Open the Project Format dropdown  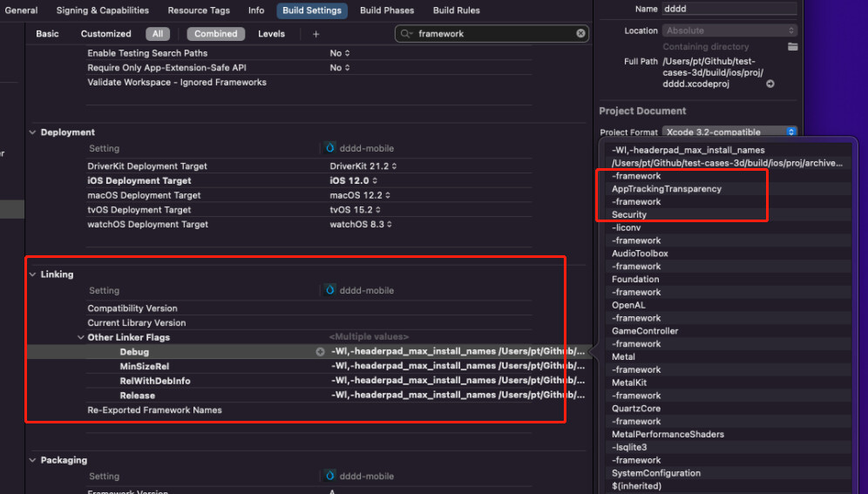729,132
